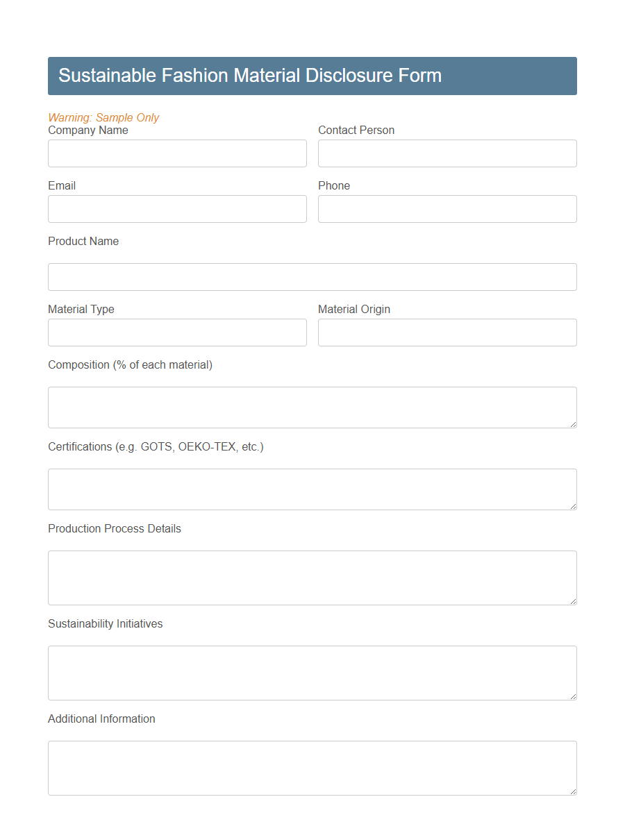This screenshot has width=625, height=840.
Task: Click the form title header bar
Action: coord(312,76)
